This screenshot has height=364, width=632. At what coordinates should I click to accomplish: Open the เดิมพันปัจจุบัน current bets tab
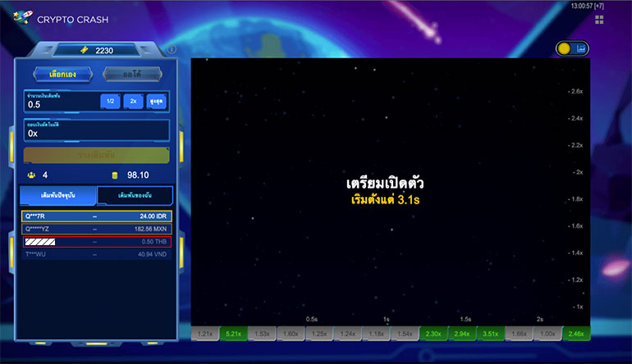point(58,195)
